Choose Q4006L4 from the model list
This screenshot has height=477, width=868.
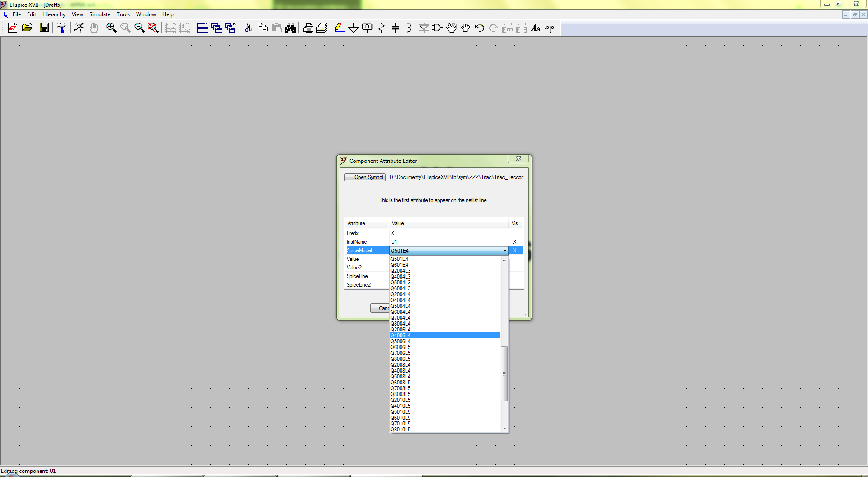401,335
